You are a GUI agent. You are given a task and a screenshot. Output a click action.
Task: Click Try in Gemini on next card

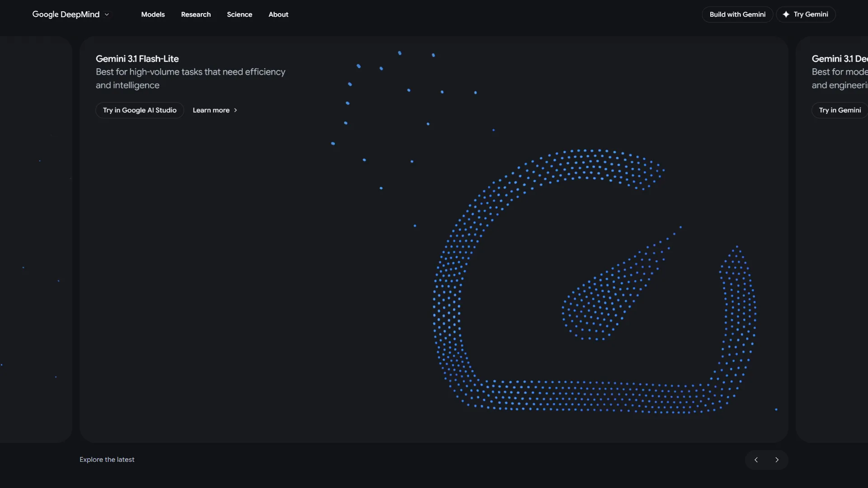[x=840, y=110]
